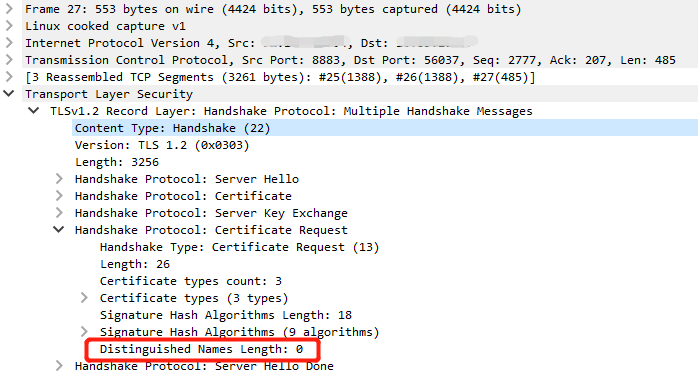The image size is (698, 381).
Task: Expand Handshake Protocol: Certificate
Action: pyautogui.click(x=59, y=196)
